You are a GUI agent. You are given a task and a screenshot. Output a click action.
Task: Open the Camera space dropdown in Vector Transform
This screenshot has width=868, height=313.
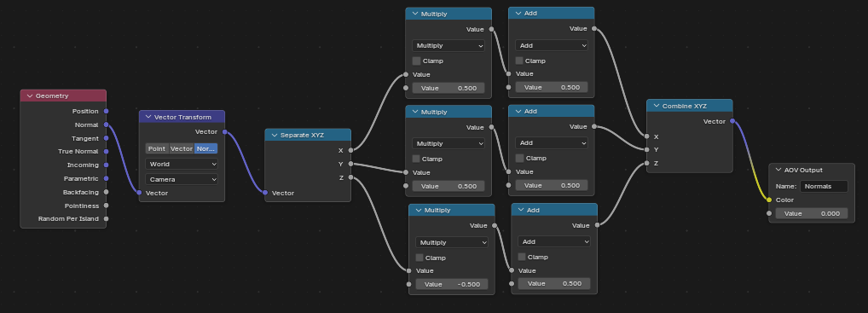(x=182, y=179)
